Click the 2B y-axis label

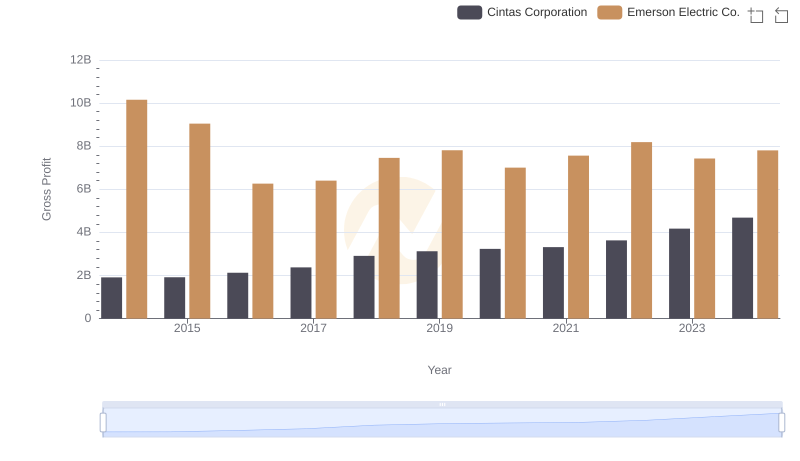point(84,275)
